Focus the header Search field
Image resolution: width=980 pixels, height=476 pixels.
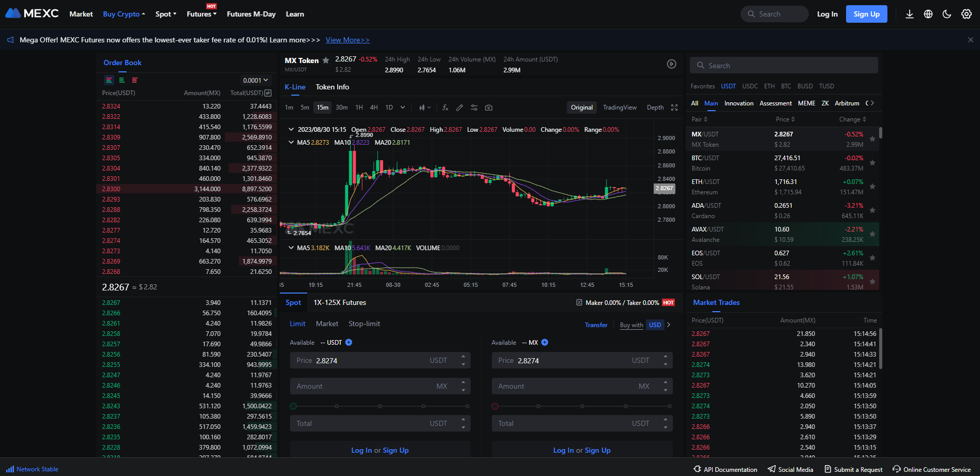775,14
